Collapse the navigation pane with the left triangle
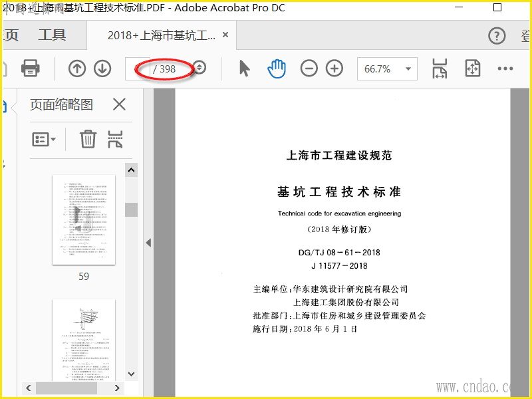This screenshot has width=532, height=399. (148, 243)
